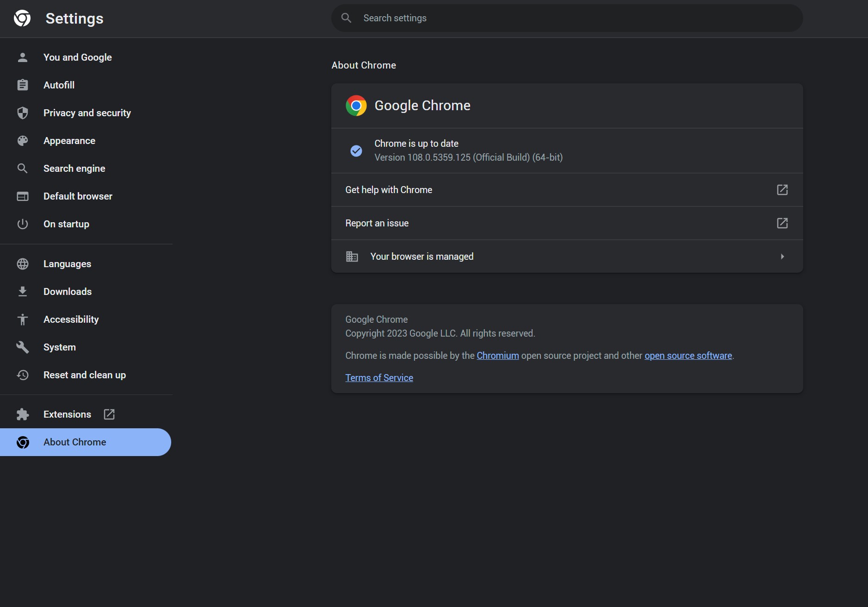Click the accessibility figure icon
The image size is (868, 607).
(22, 319)
